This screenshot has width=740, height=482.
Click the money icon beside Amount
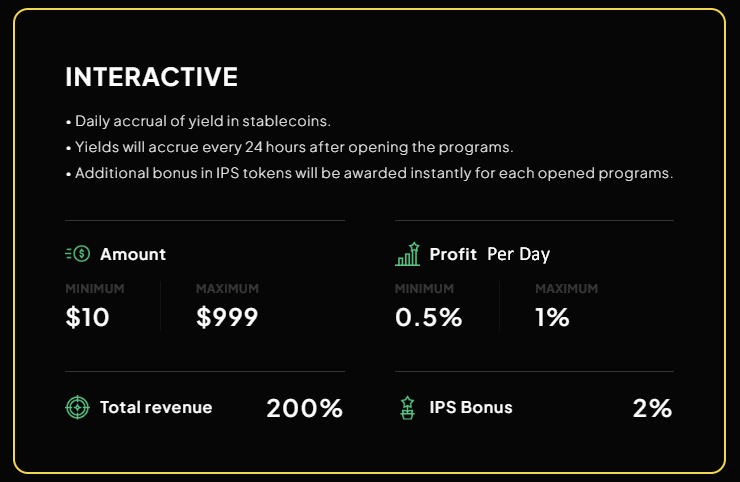pos(77,254)
